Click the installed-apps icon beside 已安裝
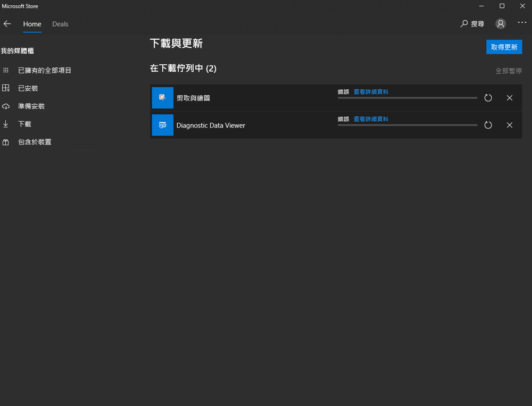The image size is (532, 406). click(6, 88)
